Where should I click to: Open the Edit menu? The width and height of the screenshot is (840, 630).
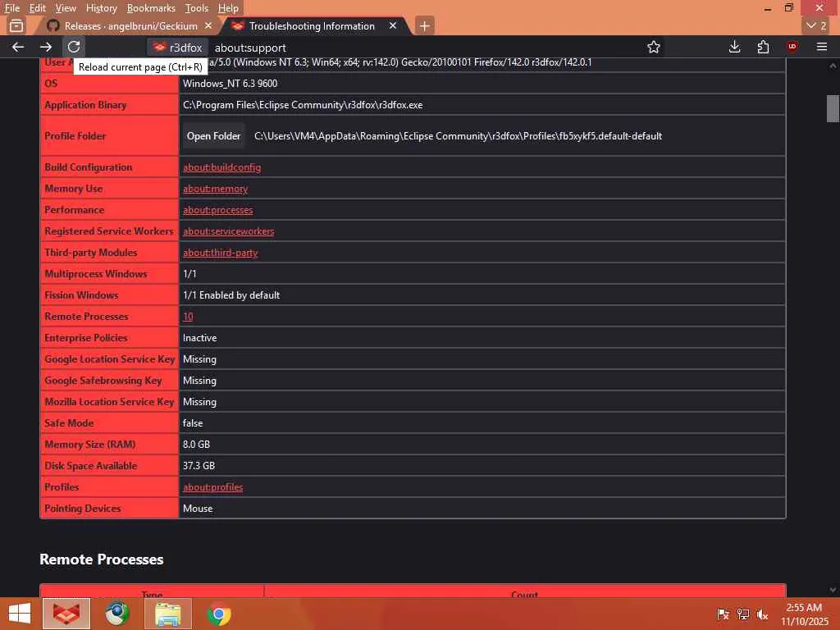[37, 8]
